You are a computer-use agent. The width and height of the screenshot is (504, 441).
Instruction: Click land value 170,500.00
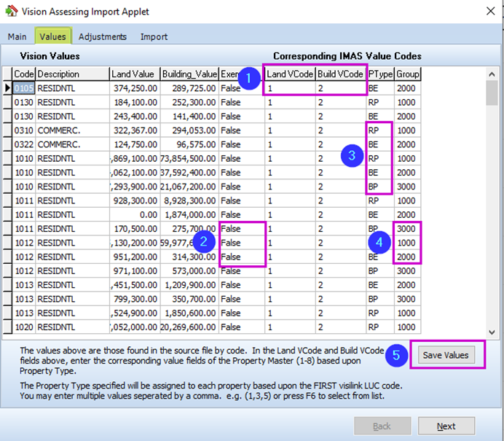pos(135,229)
